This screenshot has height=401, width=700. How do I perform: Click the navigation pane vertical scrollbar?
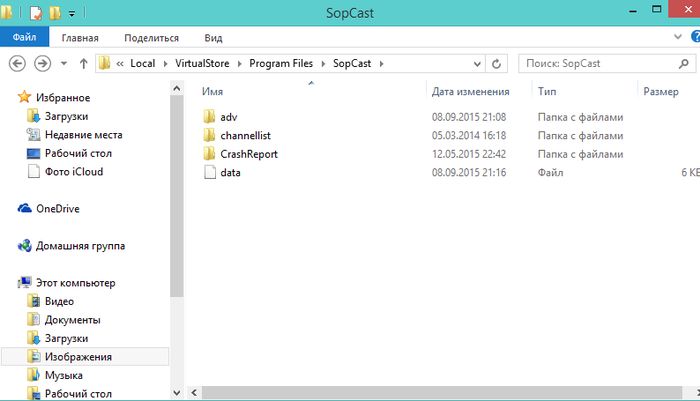click(176, 200)
